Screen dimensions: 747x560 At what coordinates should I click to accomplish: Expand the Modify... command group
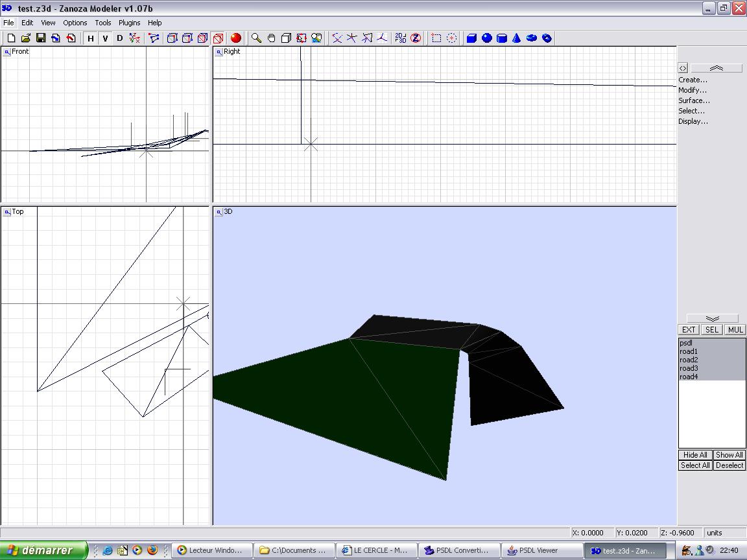693,90
